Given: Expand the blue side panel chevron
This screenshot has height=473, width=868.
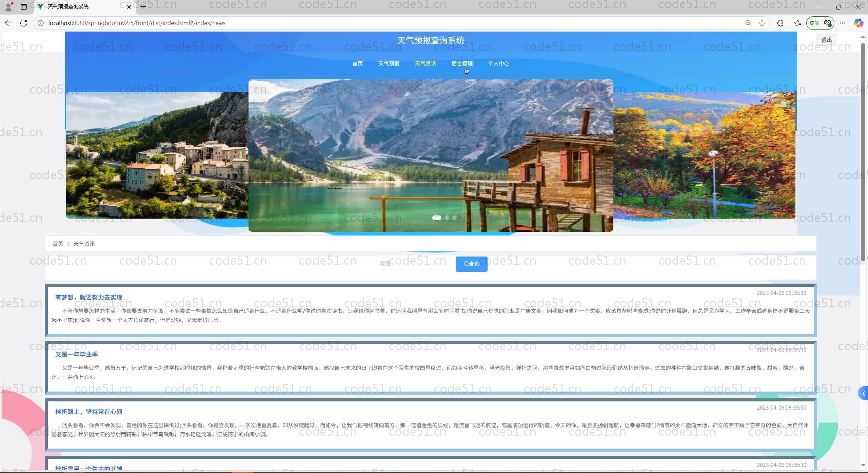Looking at the screenshot, I should [863, 394].
